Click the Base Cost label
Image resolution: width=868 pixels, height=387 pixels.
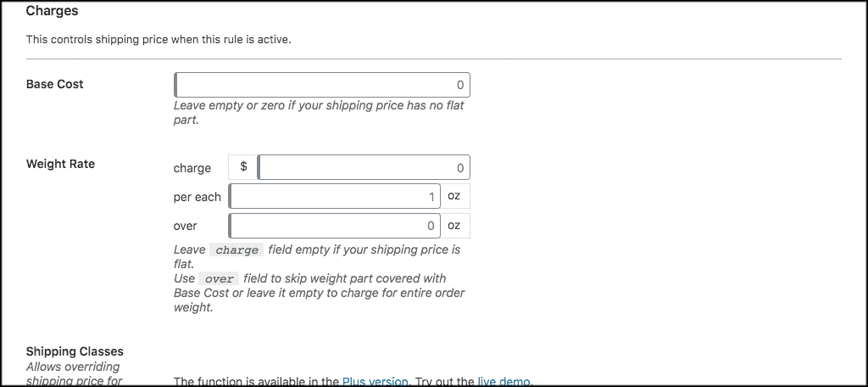click(55, 84)
